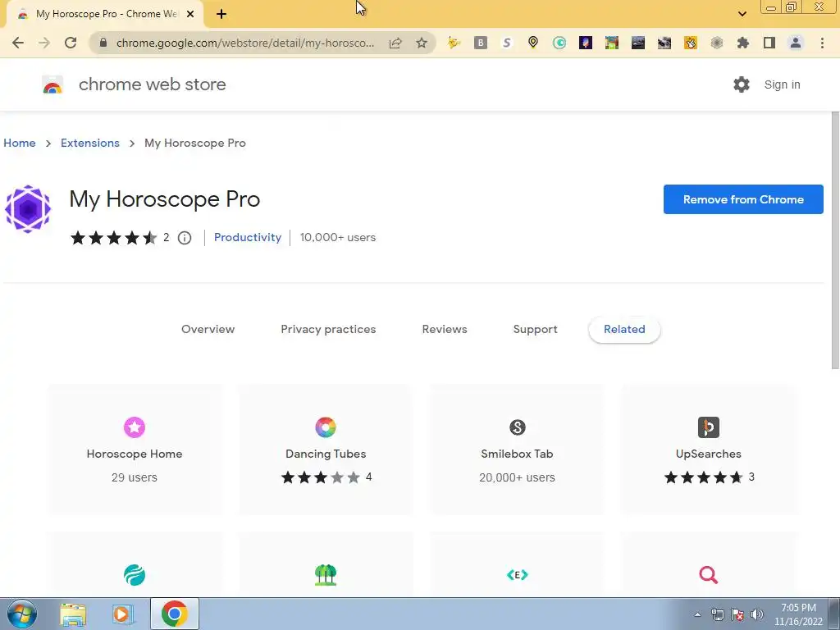Screen dimensions: 840x630
Task: Click the taskbar clock showing 7:05 PM
Action: coord(798,614)
